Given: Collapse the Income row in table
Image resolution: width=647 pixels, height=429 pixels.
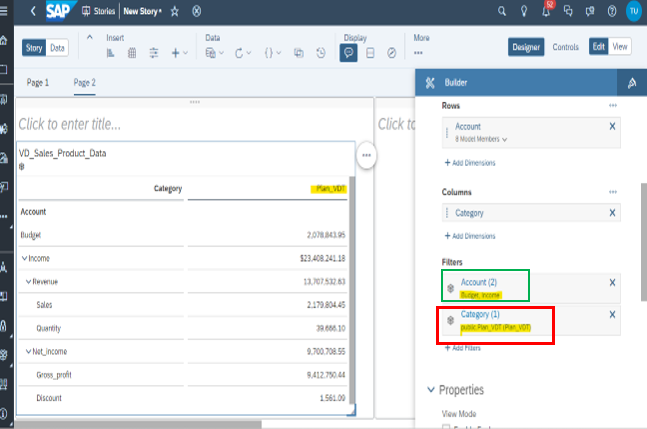Looking at the screenshot, I should pos(24,258).
